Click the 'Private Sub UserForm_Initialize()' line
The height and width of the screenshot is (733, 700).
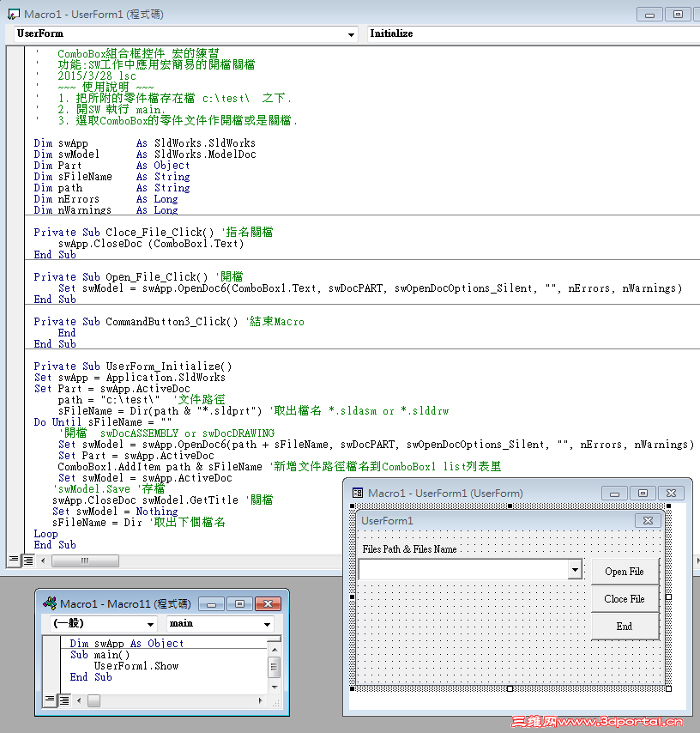tap(133, 366)
